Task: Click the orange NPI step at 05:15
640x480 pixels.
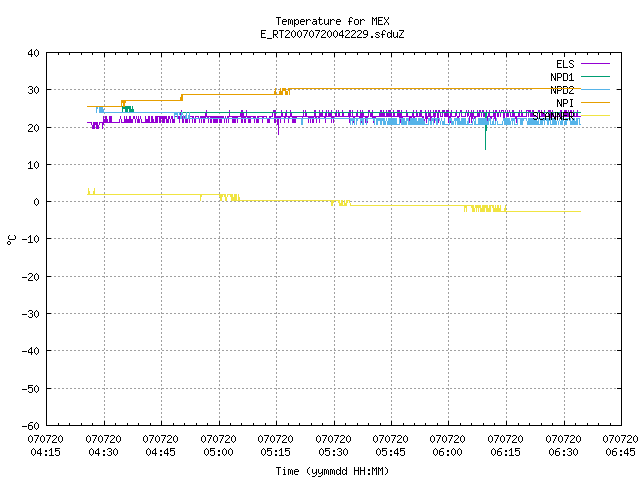Action: coord(282,91)
